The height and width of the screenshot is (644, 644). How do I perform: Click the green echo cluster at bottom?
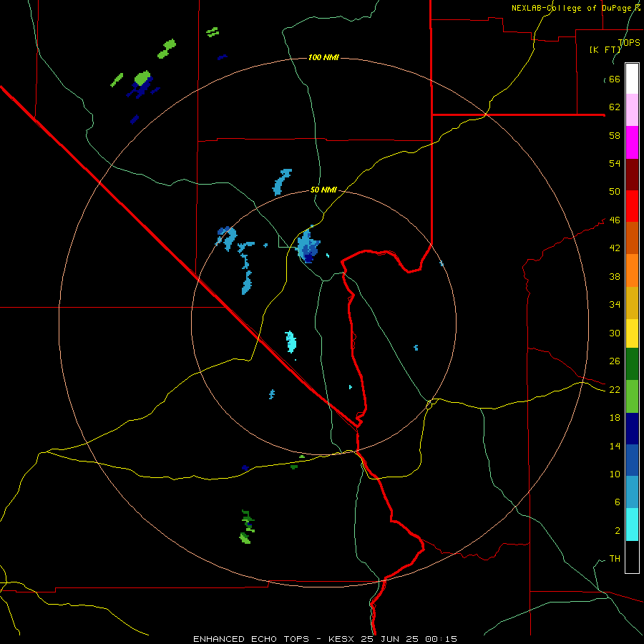click(x=246, y=527)
